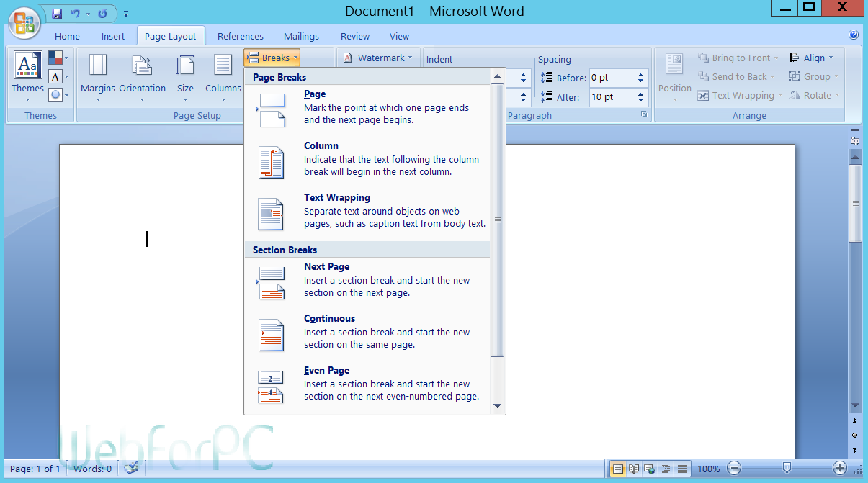Switch to the References tab

point(241,36)
